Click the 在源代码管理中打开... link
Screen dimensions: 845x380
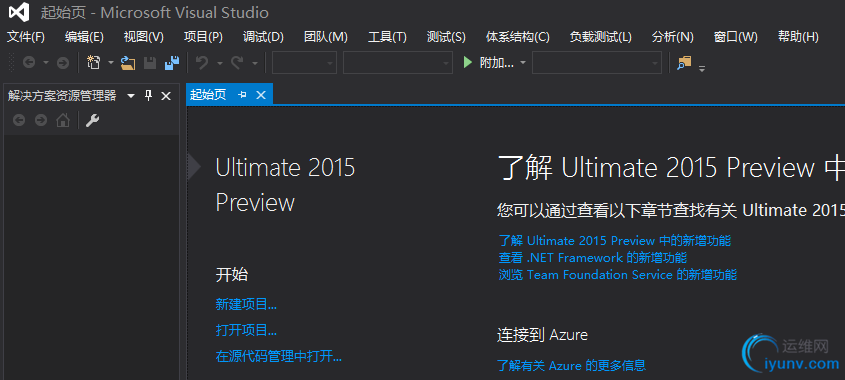click(x=279, y=356)
